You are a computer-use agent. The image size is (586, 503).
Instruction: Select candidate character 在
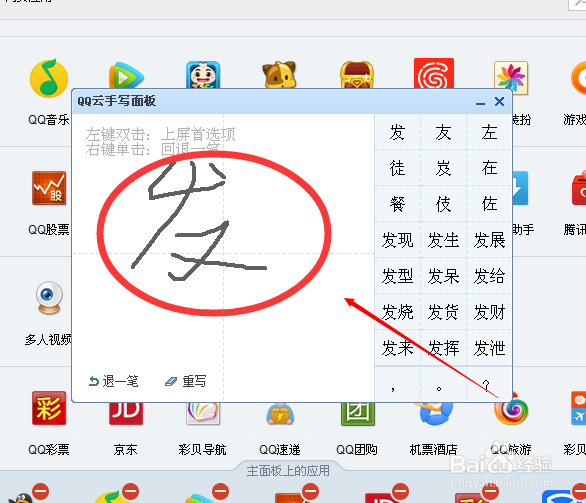click(489, 168)
